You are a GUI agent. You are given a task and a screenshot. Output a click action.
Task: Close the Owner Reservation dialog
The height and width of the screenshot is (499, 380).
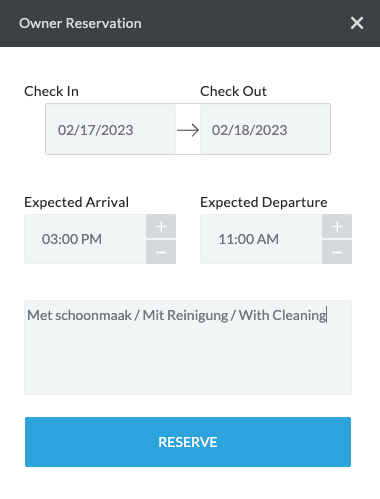click(x=357, y=23)
